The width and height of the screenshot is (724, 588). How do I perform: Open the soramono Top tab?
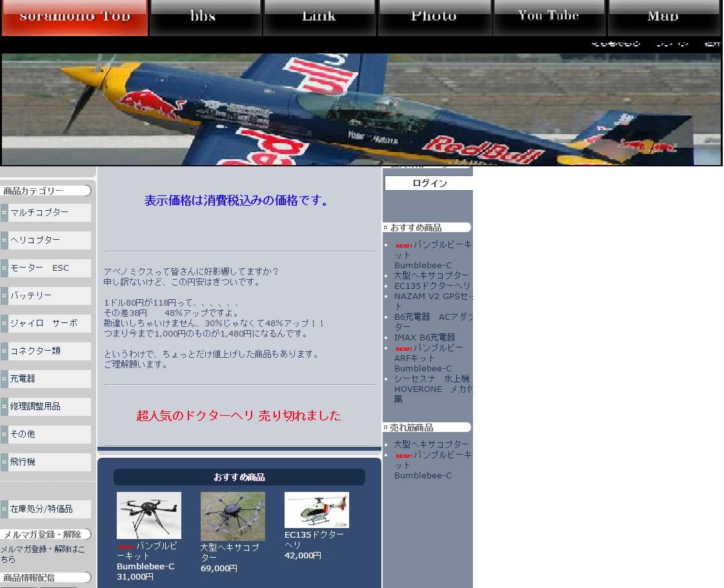tap(75, 17)
